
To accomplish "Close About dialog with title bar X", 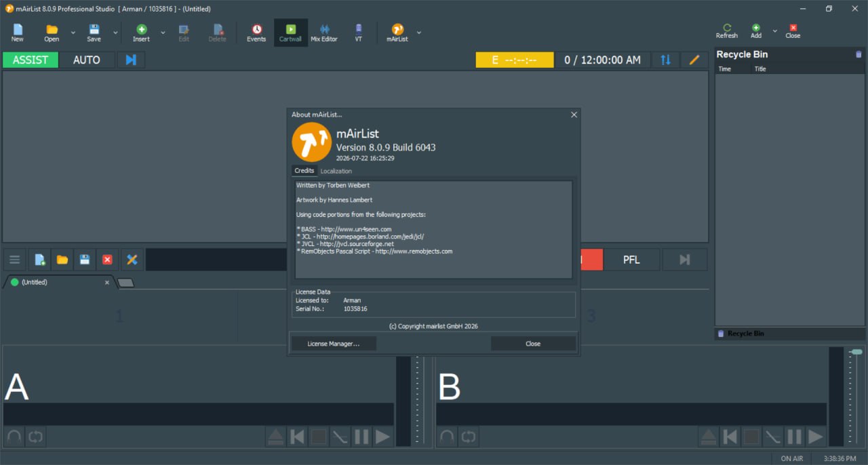I will coord(574,115).
